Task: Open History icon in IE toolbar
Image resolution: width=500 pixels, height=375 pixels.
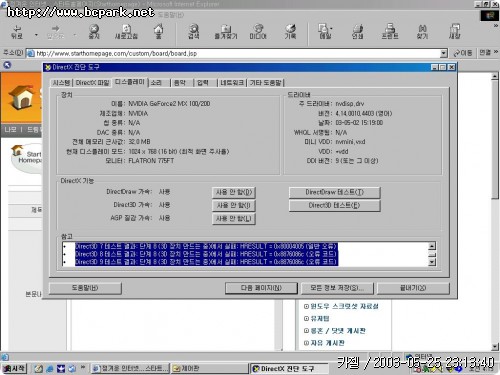Action: coord(290,32)
